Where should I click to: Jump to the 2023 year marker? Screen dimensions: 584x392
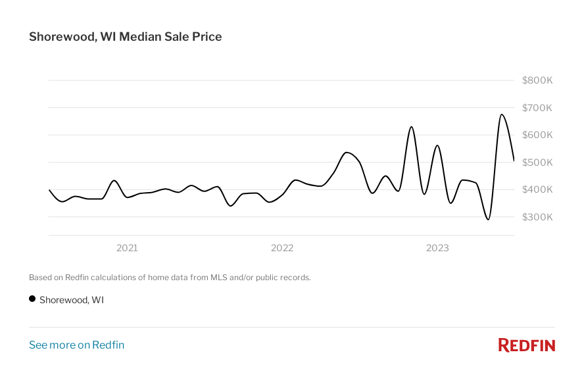point(437,248)
